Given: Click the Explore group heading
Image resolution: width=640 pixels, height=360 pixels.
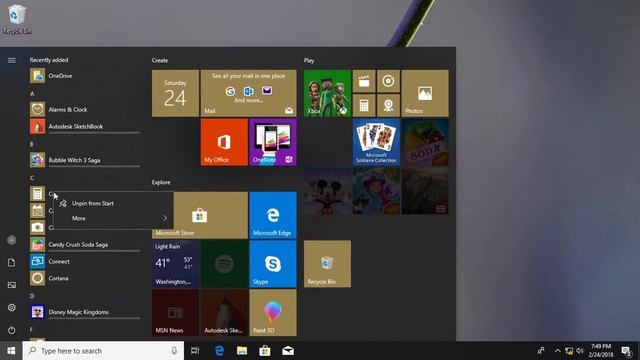Looking at the screenshot, I should tap(161, 182).
